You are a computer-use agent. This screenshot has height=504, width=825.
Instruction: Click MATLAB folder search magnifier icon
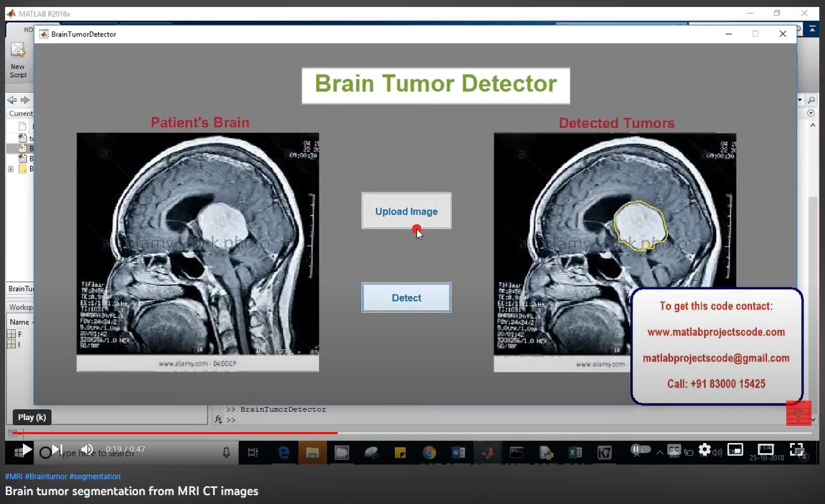coord(811,100)
